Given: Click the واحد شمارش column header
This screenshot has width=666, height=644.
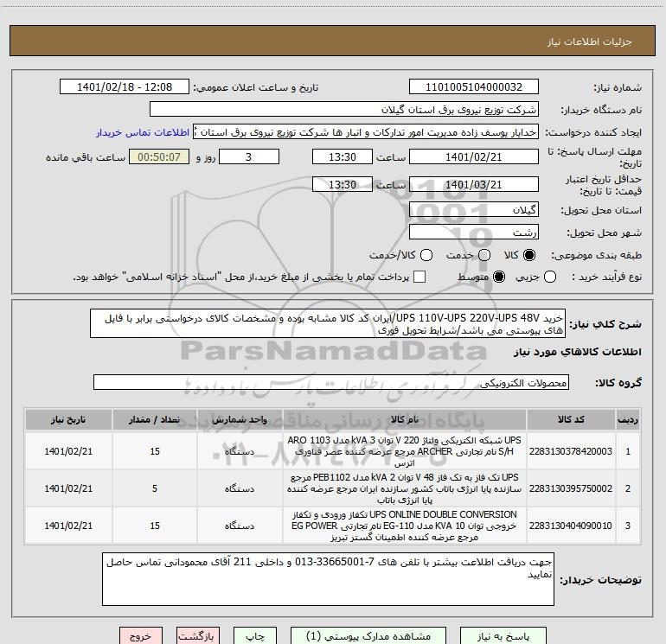Looking at the screenshot, I should click(240, 419).
